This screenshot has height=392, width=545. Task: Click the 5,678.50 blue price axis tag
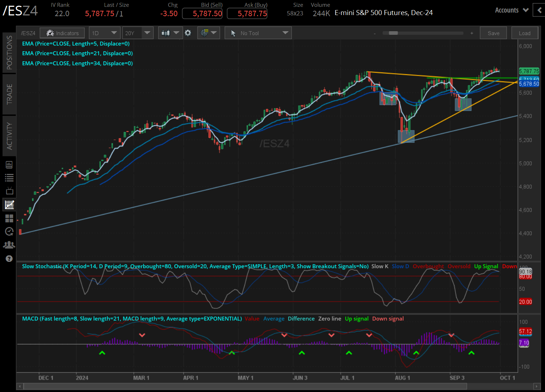click(x=529, y=84)
